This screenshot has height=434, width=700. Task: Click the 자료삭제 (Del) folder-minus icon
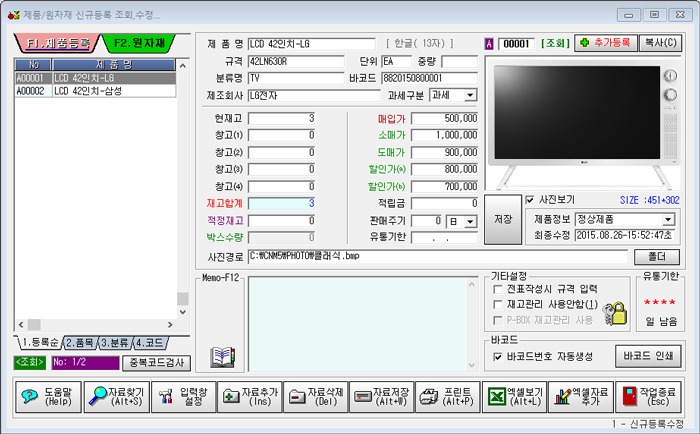pos(297,396)
